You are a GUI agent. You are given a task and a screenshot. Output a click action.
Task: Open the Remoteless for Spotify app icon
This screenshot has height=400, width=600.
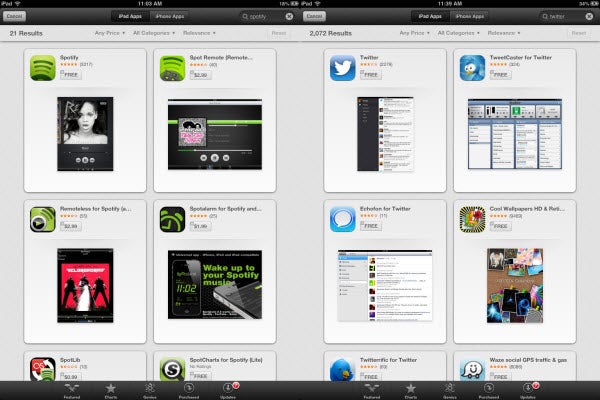click(x=43, y=219)
